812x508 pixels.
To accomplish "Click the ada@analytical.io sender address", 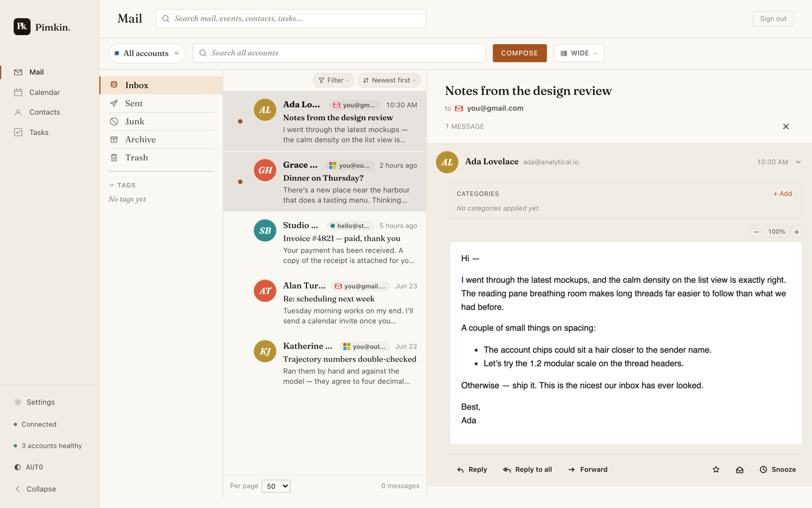I will 551,162.
